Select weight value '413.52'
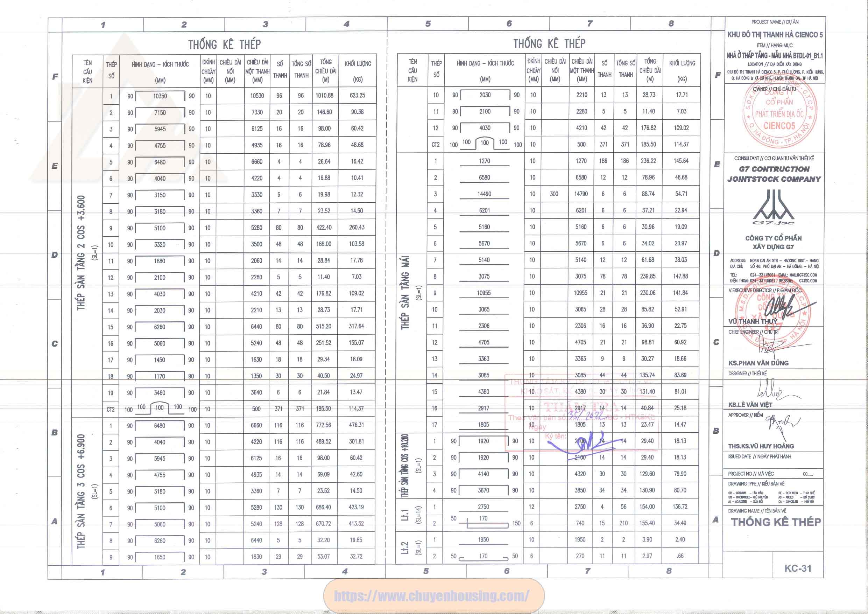Screen dimensions: 868x614 coord(356,524)
